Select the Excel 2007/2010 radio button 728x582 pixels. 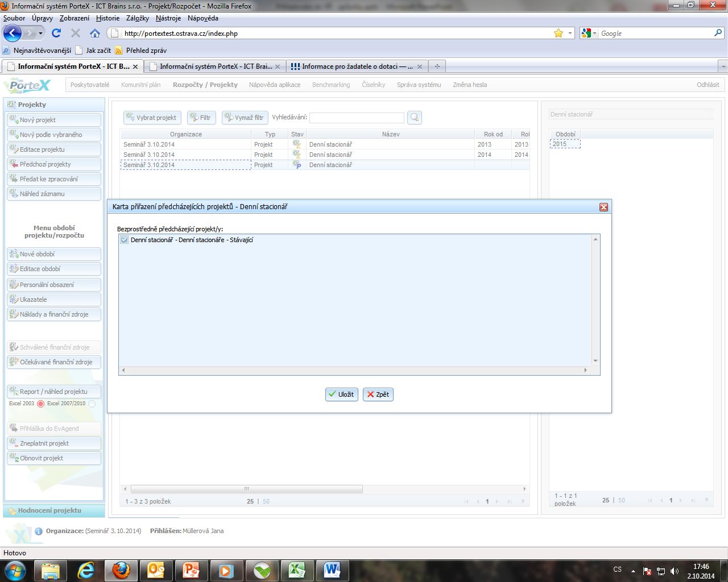pos(92,404)
